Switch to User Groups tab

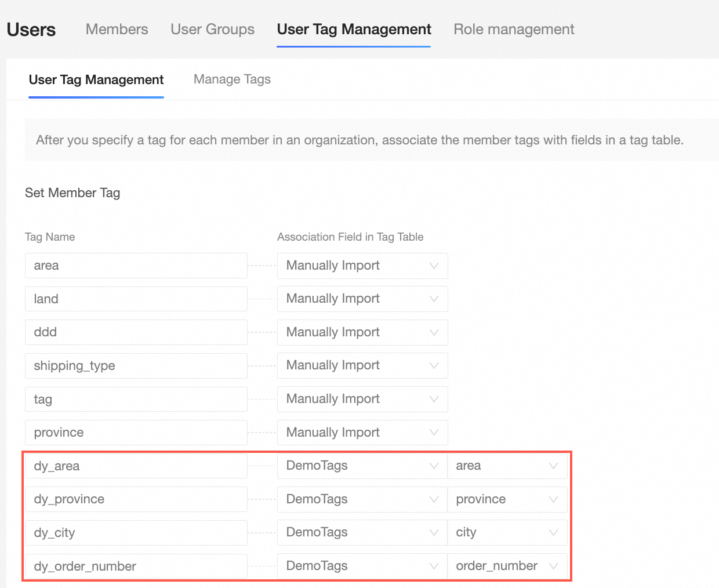tap(212, 29)
